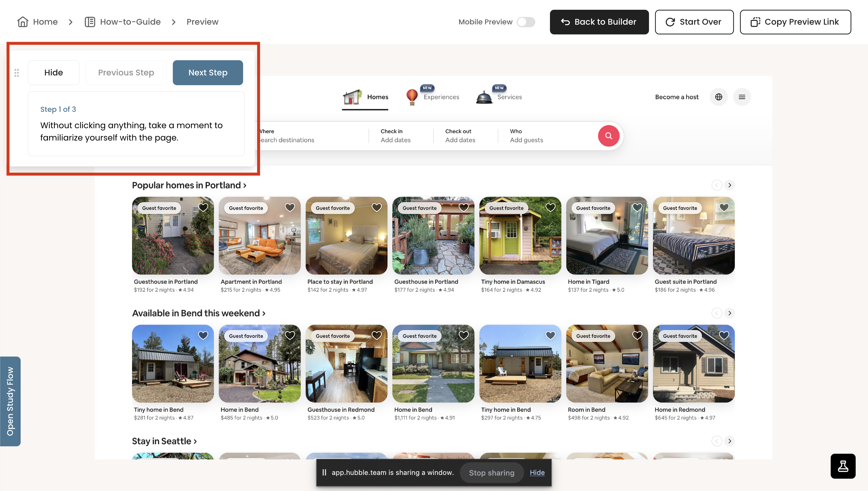Open the language globe icon
The height and width of the screenshot is (491, 868).
tap(718, 97)
